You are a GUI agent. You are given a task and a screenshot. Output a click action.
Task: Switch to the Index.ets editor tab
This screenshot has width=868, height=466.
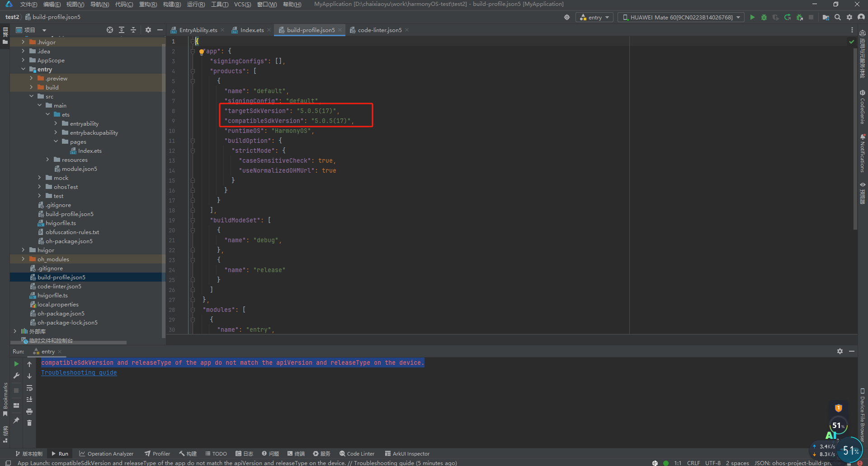pos(251,30)
